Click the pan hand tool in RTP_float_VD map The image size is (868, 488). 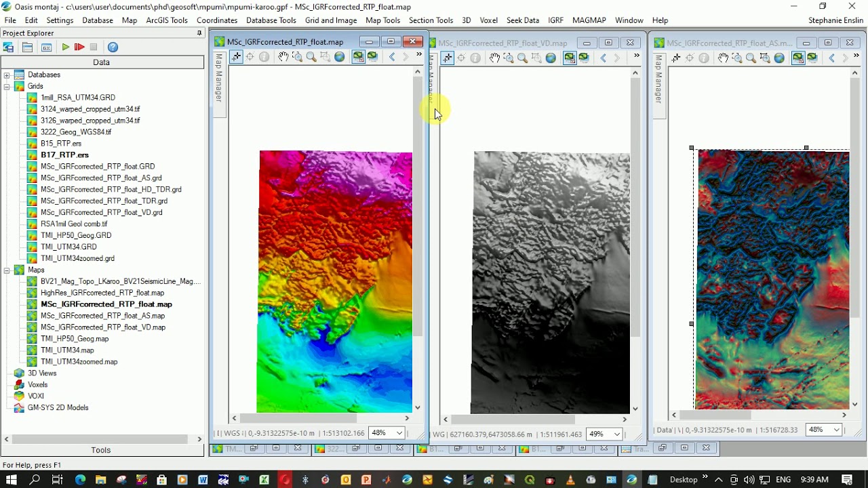[x=494, y=58]
